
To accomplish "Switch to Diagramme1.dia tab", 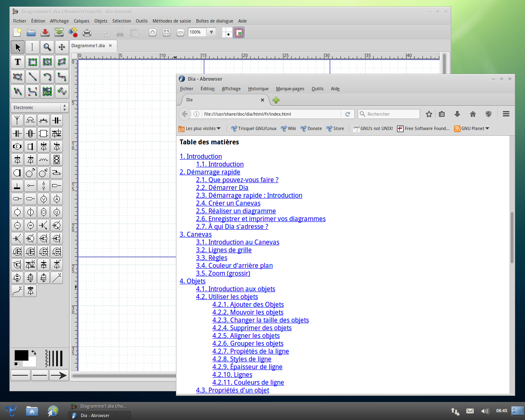I will (x=88, y=46).
